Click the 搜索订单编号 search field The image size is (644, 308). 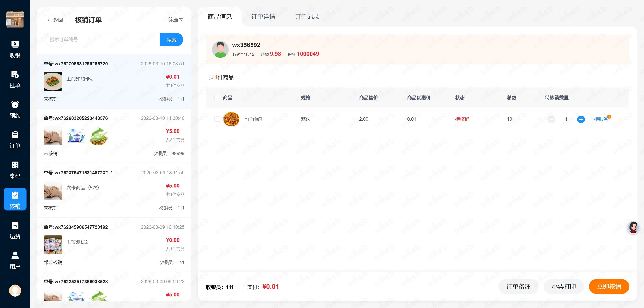(x=102, y=40)
